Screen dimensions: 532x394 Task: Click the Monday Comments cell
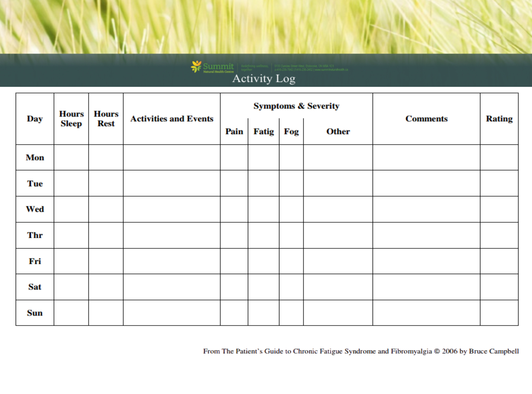(426, 157)
